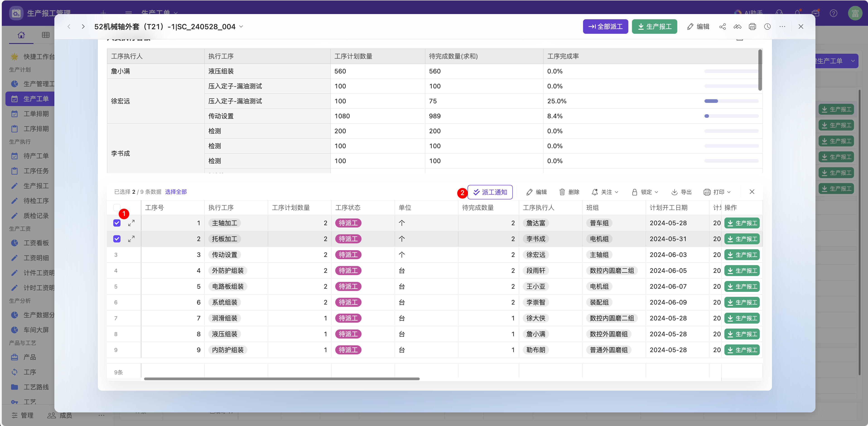
Task: Open the 打印 dropdown
Action: [717, 192]
